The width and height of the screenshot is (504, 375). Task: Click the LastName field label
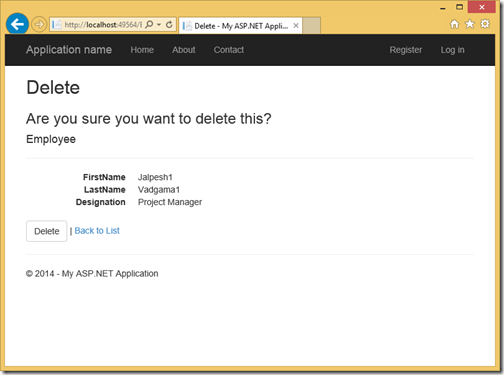coord(105,190)
